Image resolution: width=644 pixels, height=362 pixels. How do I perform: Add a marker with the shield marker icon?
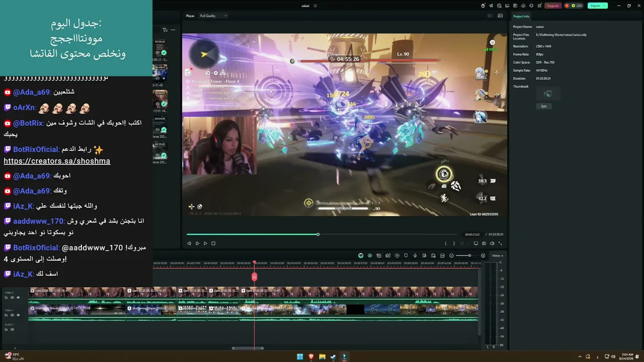point(406,255)
